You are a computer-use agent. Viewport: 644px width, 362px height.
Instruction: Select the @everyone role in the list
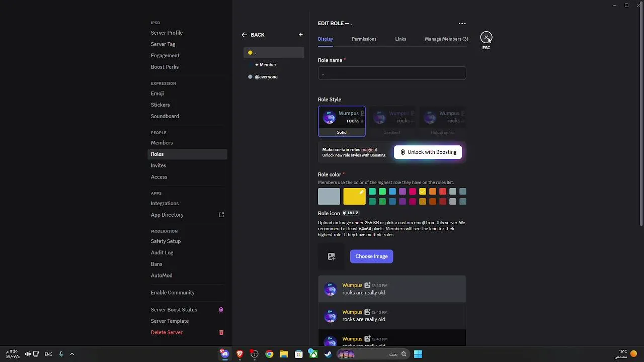pos(274,77)
